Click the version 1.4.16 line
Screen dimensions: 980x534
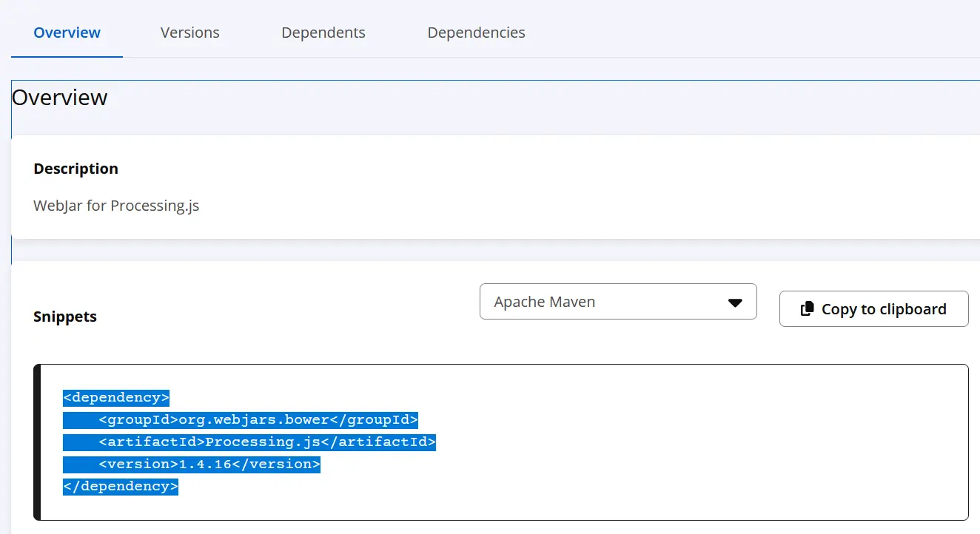209,464
